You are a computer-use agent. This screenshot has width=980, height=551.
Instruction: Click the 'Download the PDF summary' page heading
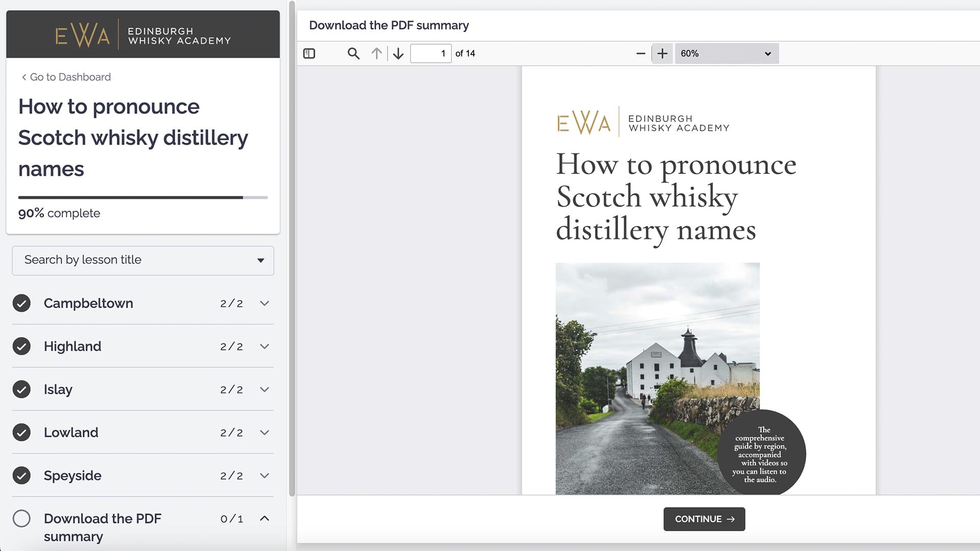pos(389,26)
